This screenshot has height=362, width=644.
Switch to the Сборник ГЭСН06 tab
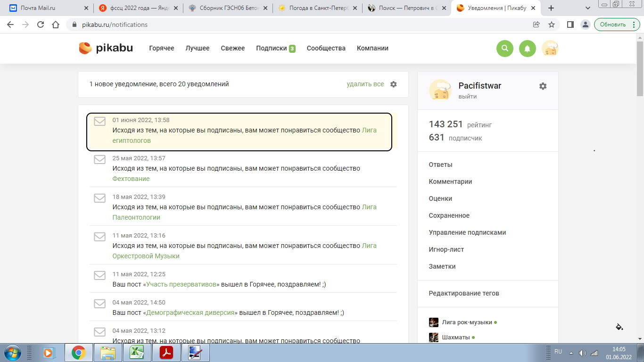coord(227,8)
